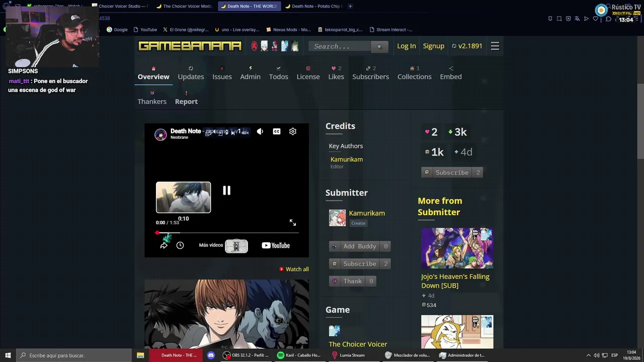Open the Nexus Mods bookmark

click(x=289, y=30)
